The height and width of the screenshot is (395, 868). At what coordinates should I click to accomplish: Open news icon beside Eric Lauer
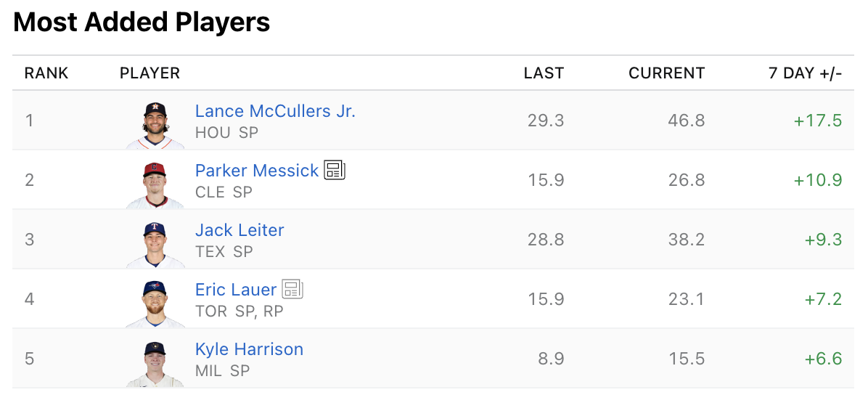tap(292, 290)
